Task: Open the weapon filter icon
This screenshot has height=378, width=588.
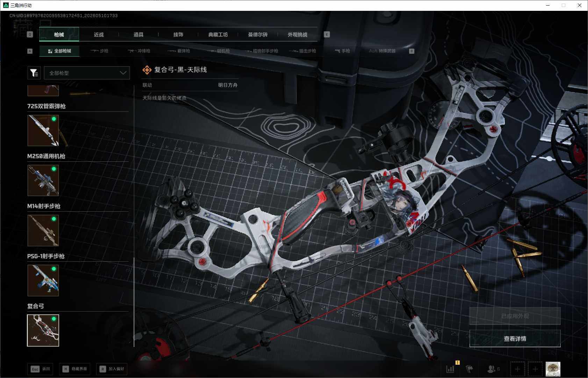Action: coord(34,73)
